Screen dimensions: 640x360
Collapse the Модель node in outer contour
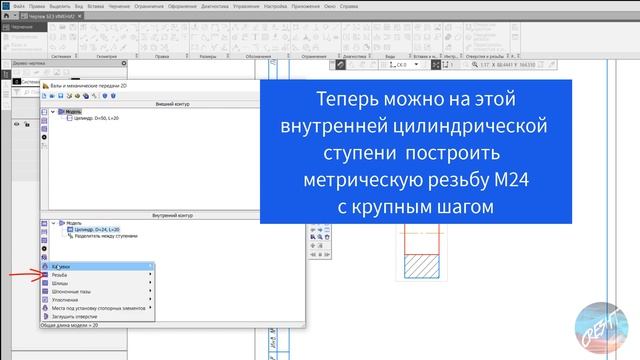(x=53, y=112)
